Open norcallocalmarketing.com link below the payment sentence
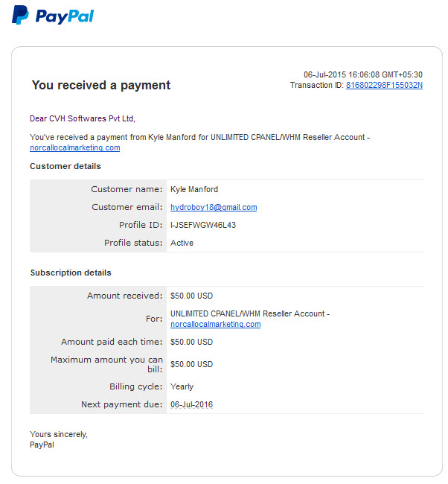This screenshot has height=484, width=448. click(x=75, y=148)
